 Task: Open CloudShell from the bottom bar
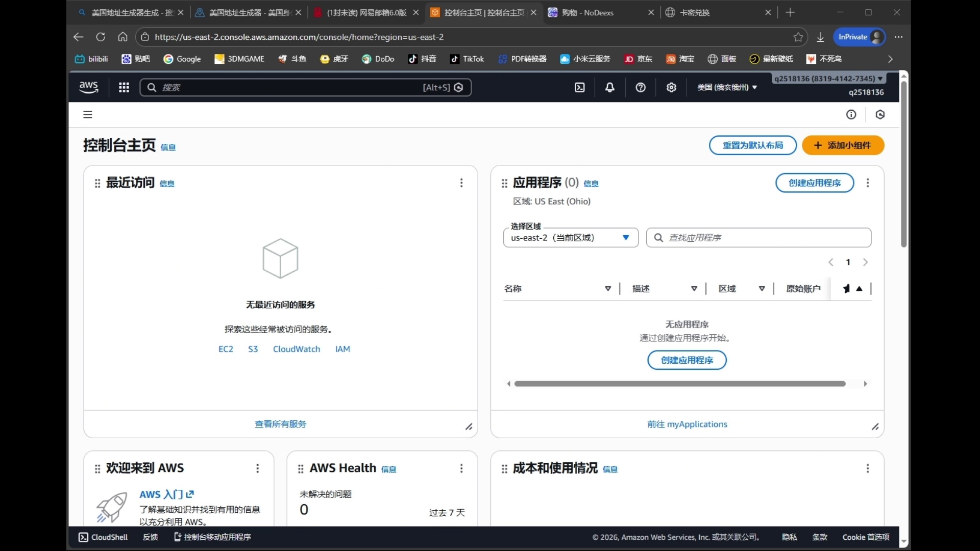tap(102, 537)
